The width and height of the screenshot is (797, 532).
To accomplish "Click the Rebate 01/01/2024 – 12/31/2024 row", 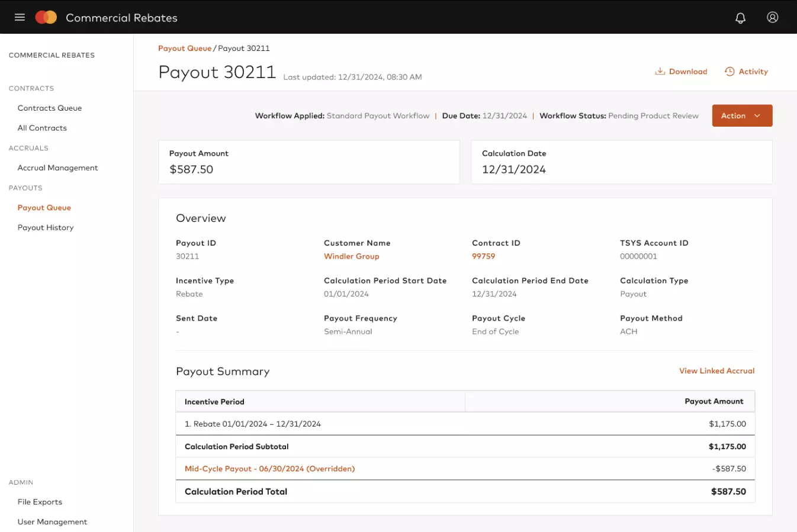I will pyautogui.click(x=465, y=424).
